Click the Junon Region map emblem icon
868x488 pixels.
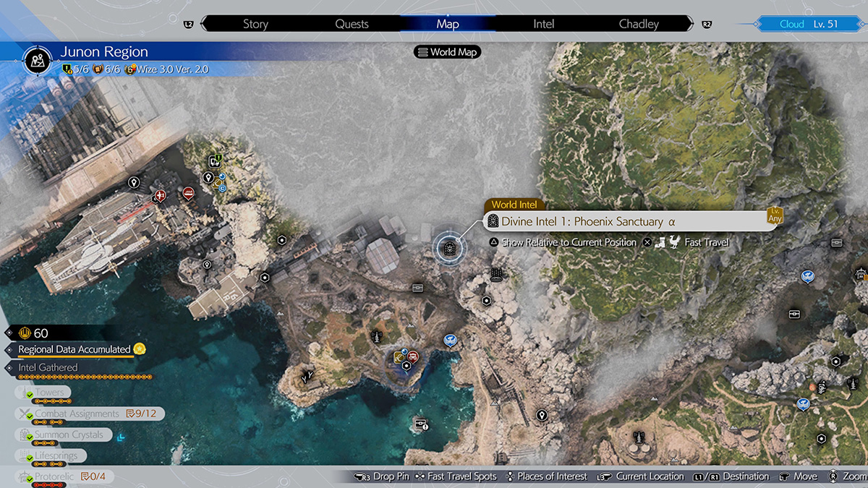(35, 61)
